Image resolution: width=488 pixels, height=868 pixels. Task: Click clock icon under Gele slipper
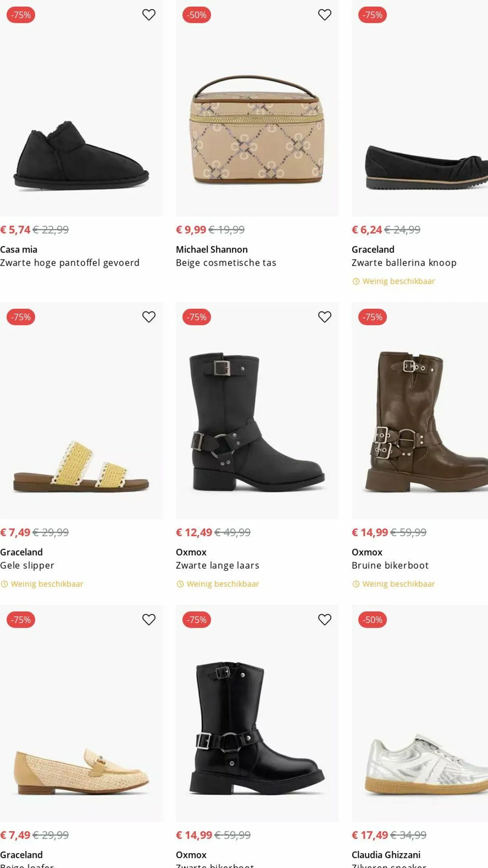coord(4,584)
